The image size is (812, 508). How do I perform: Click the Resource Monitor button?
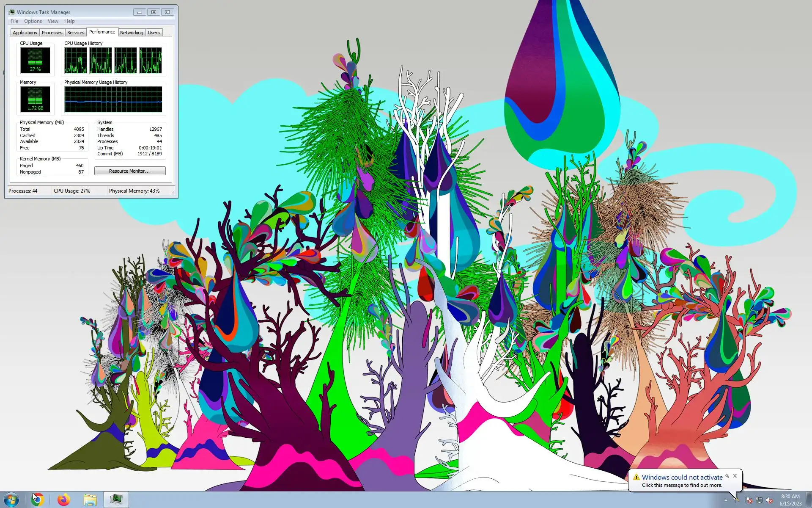pyautogui.click(x=130, y=171)
